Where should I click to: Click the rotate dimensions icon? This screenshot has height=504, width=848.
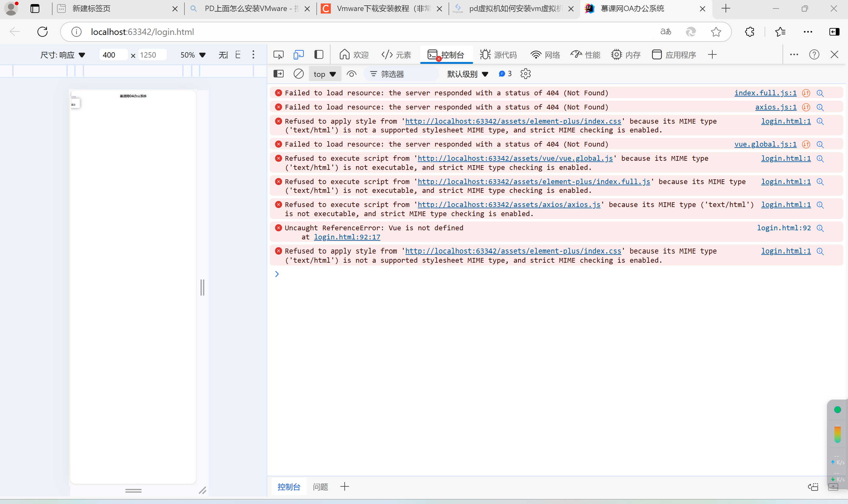[238, 55]
